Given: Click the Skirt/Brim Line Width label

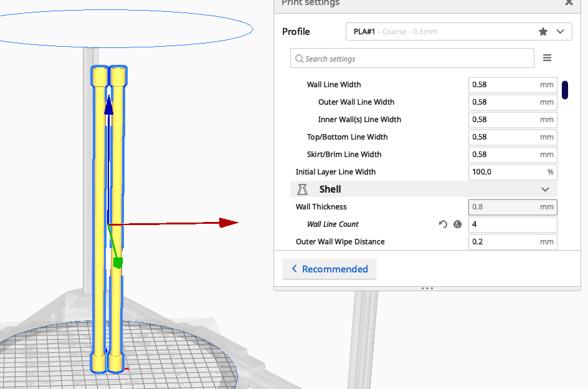Looking at the screenshot, I should click(x=344, y=155).
